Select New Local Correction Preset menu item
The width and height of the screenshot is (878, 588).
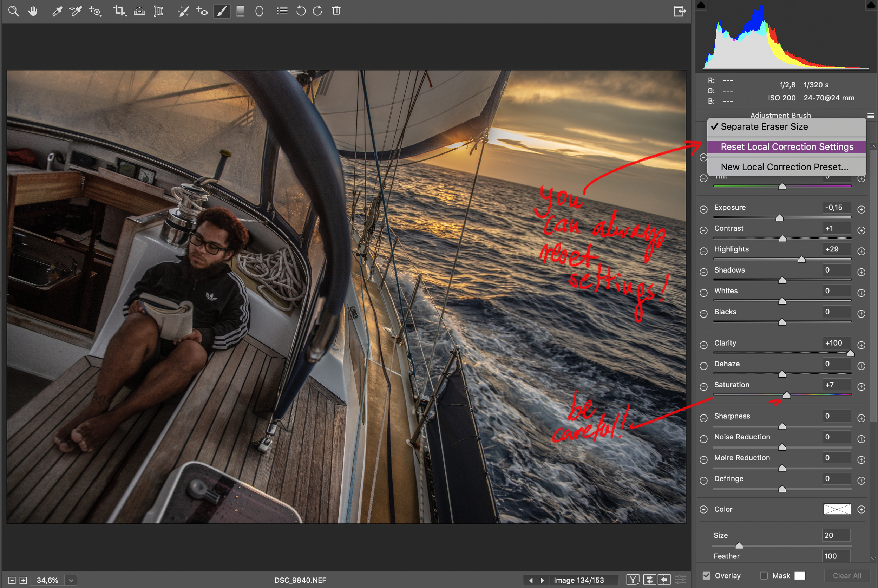(784, 167)
